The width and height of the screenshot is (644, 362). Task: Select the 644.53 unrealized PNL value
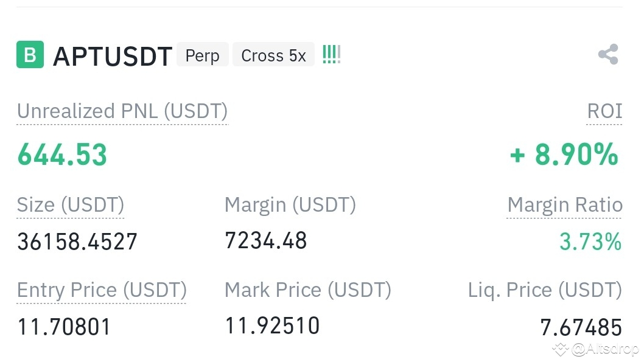pyautogui.click(x=62, y=155)
